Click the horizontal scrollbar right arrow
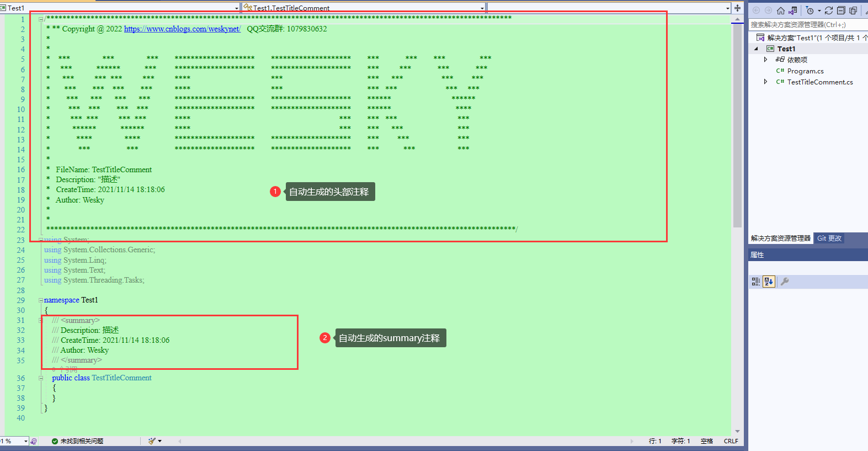 click(632, 441)
